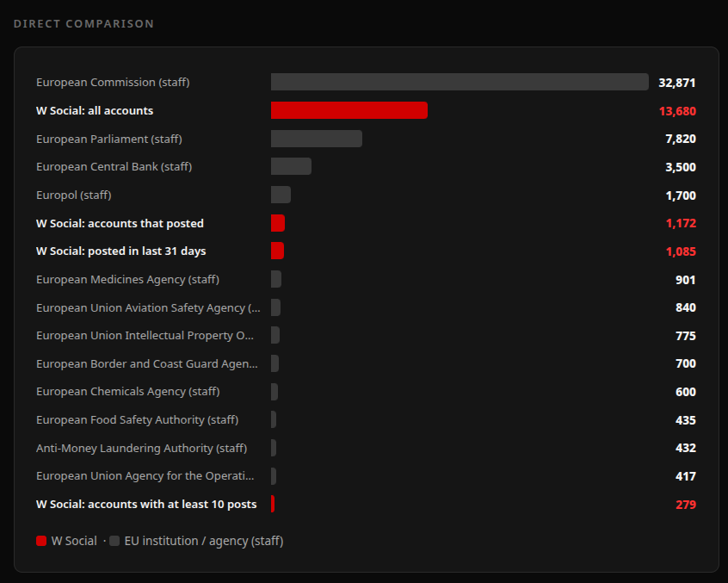Click the Anti-Money Laundering Authority label

tap(142, 449)
